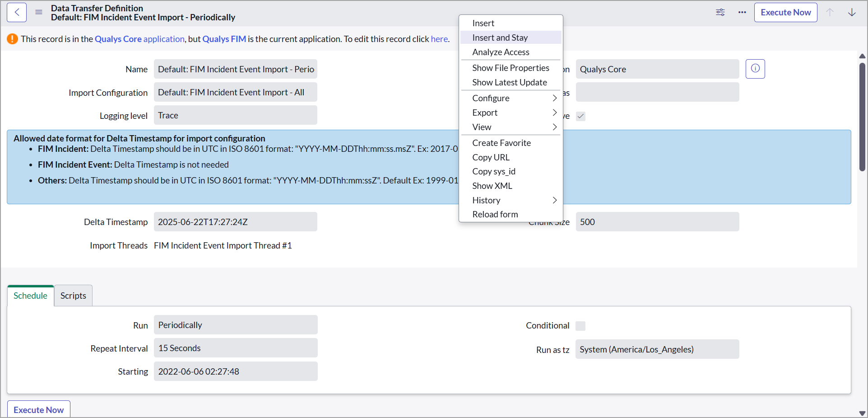Expand the Export submenu
The width and height of the screenshot is (868, 418).
pos(511,113)
